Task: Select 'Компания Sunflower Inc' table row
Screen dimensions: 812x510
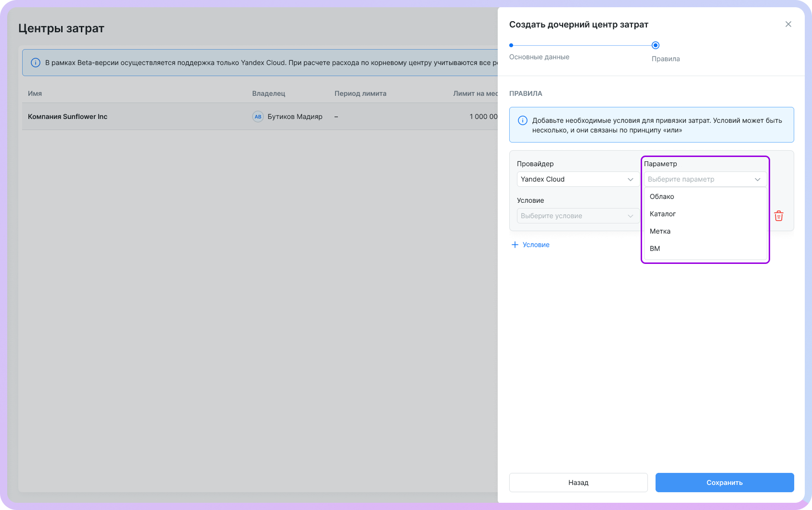Action: pyautogui.click(x=68, y=117)
